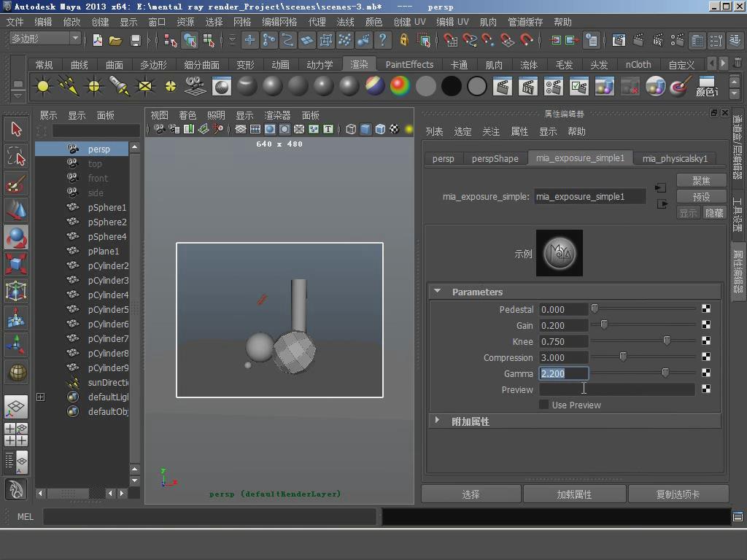The width and height of the screenshot is (747, 560).
Task: Enable the Use Preview checkbox
Action: coord(543,405)
